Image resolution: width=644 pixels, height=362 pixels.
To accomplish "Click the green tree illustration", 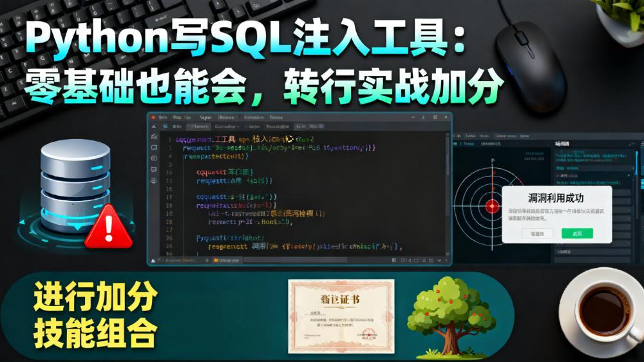I will click(x=451, y=316).
